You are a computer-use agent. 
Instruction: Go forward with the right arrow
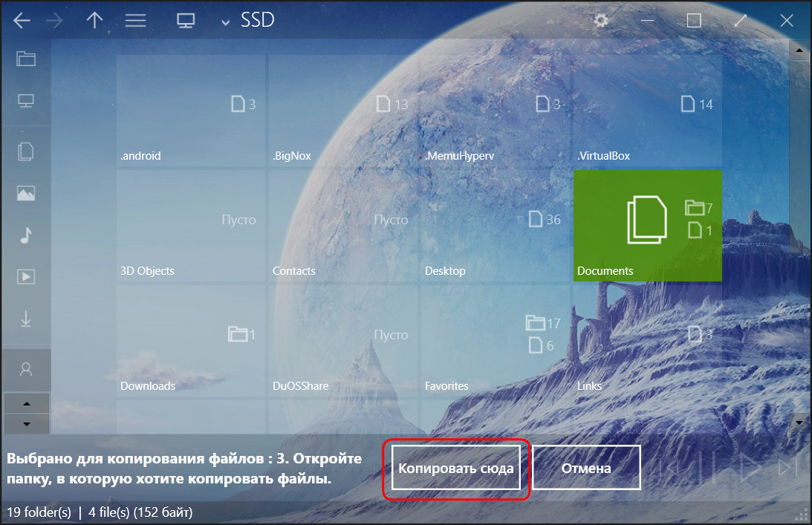53,21
